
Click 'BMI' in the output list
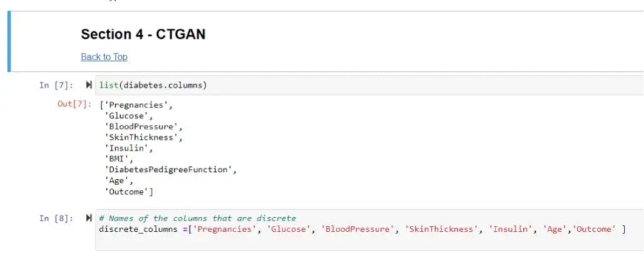(x=118, y=159)
